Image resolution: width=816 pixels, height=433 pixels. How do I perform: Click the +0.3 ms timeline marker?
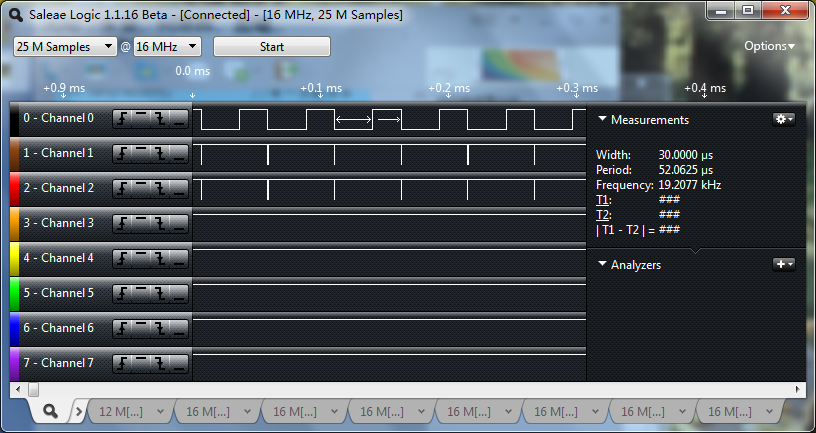tap(577, 88)
